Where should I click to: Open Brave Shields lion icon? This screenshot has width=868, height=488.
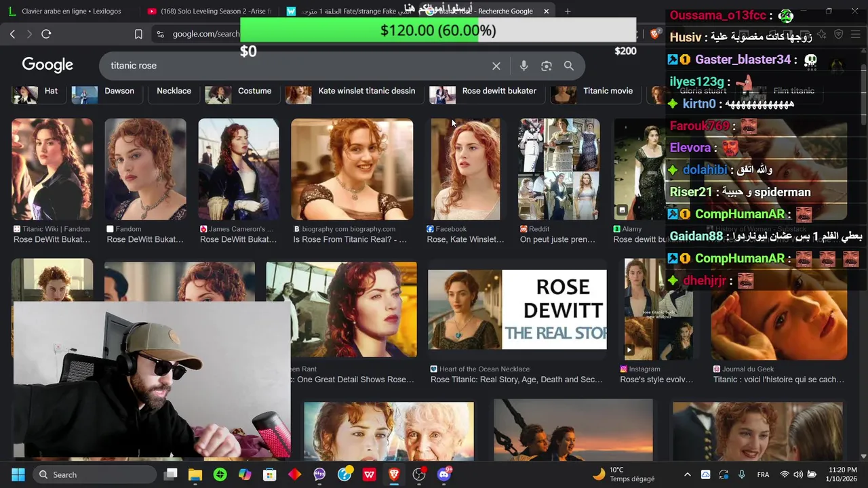(x=655, y=34)
